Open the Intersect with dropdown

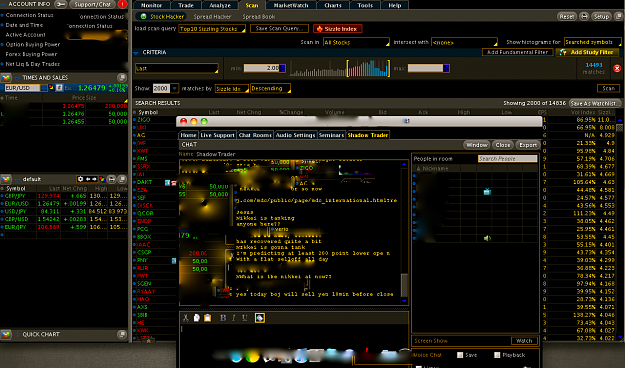point(464,42)
